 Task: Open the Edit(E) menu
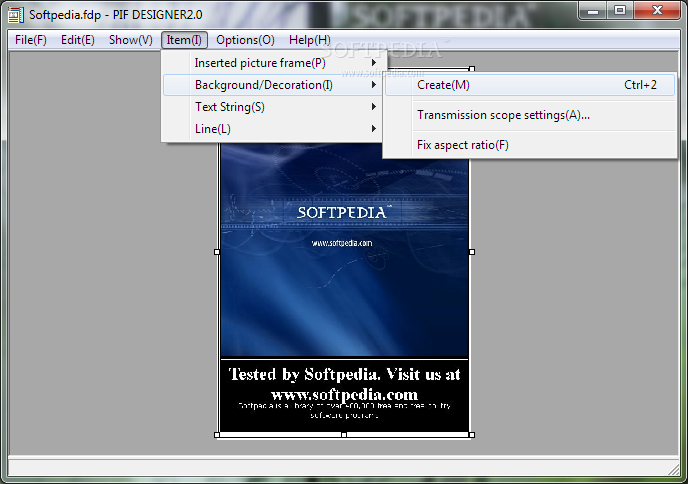click(x=78, y=40)
